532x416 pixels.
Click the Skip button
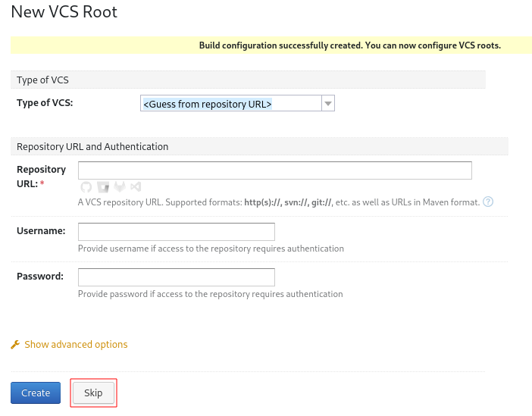93,393
